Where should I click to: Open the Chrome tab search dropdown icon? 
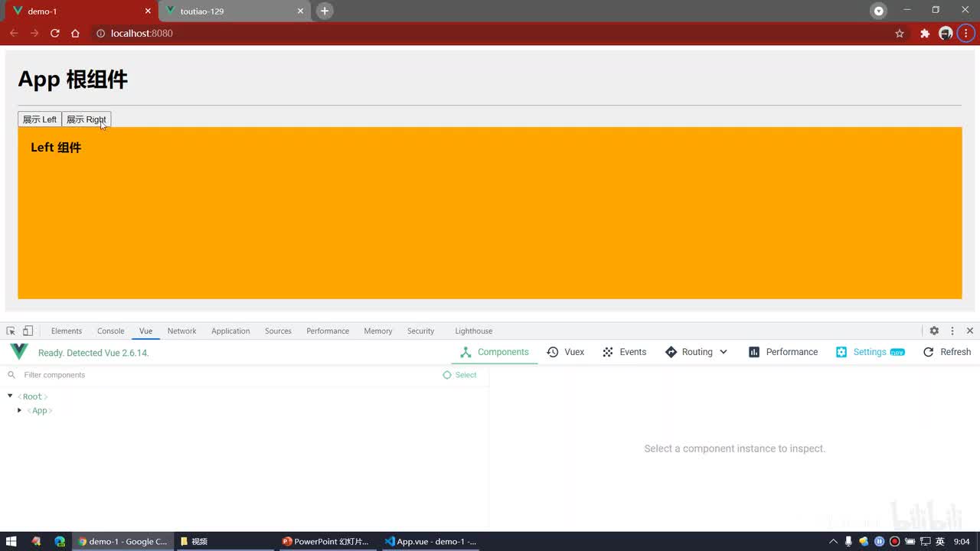pyautogui.click(x=879, y=11)
